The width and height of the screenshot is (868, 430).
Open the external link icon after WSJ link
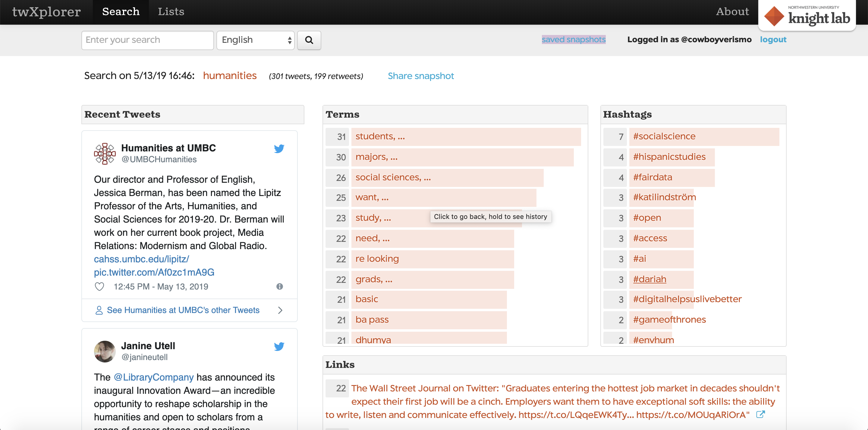coord(760,415)
